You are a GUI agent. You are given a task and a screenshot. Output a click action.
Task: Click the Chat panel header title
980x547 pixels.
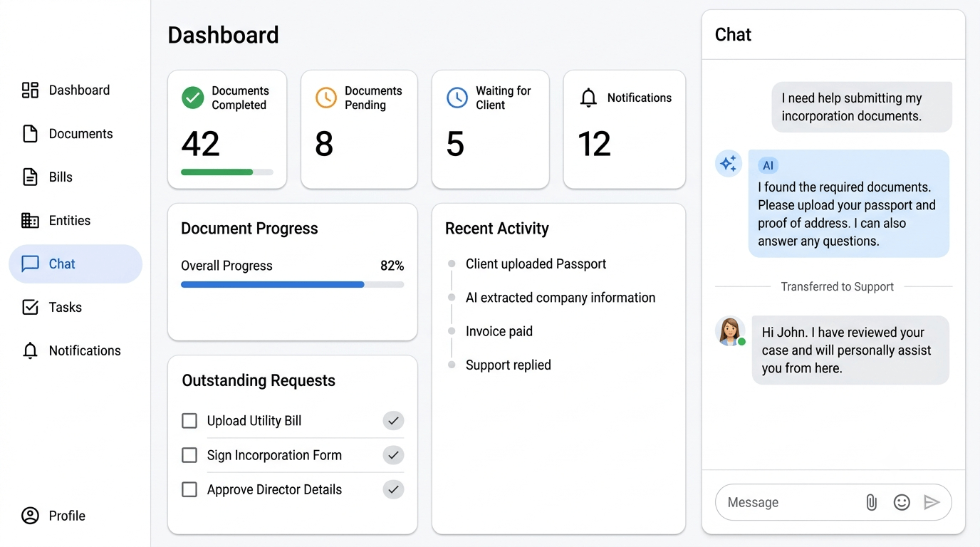pos(733,35)
